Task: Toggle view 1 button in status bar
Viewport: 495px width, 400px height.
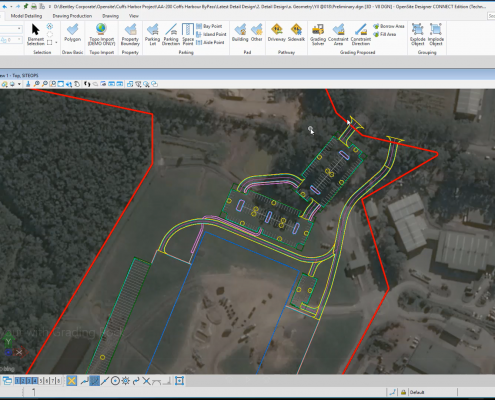Action: [17, 381]
